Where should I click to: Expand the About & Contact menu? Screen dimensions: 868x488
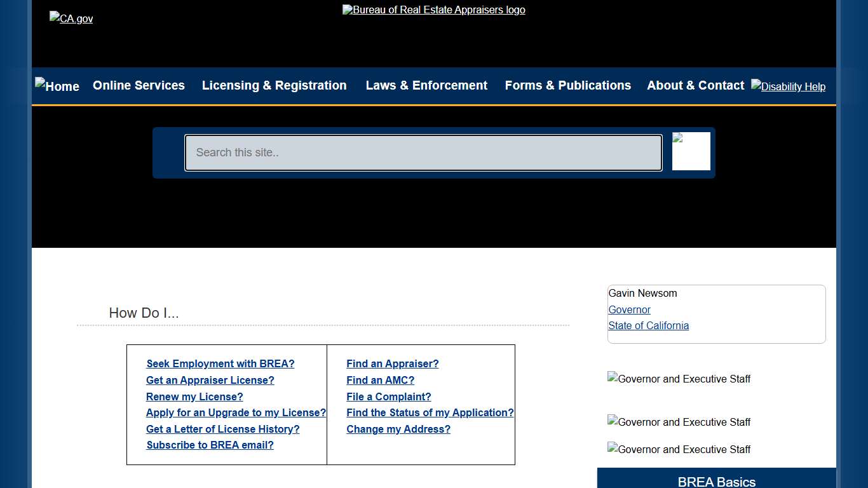pos(695,86)
